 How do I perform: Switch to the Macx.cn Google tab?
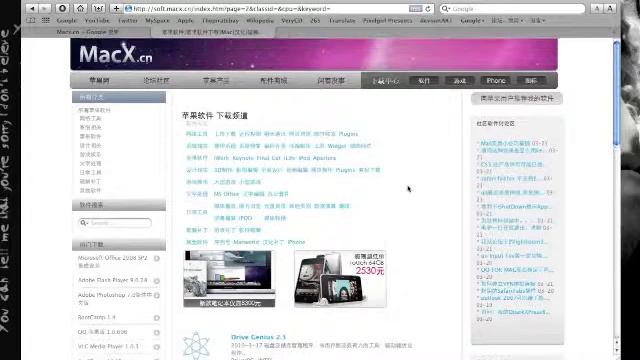click(87, 32)
